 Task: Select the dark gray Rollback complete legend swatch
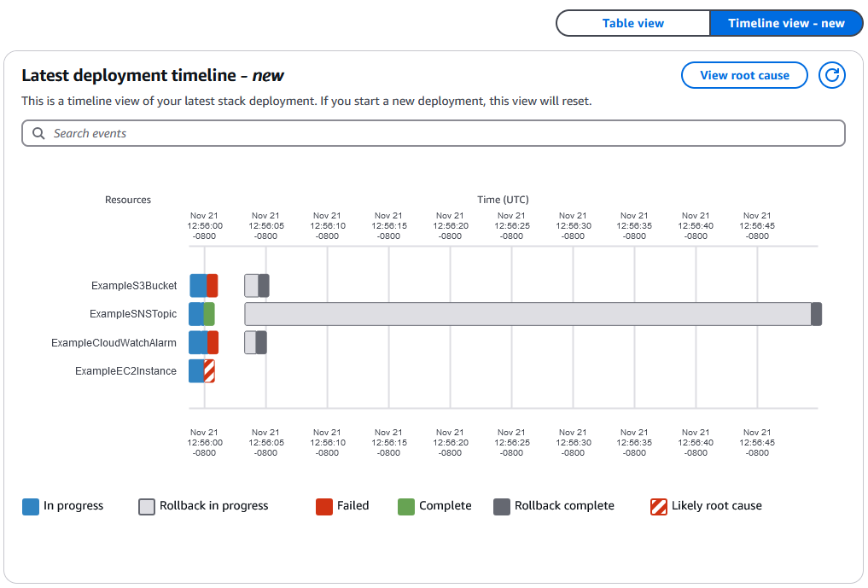(x=500, y=505)
